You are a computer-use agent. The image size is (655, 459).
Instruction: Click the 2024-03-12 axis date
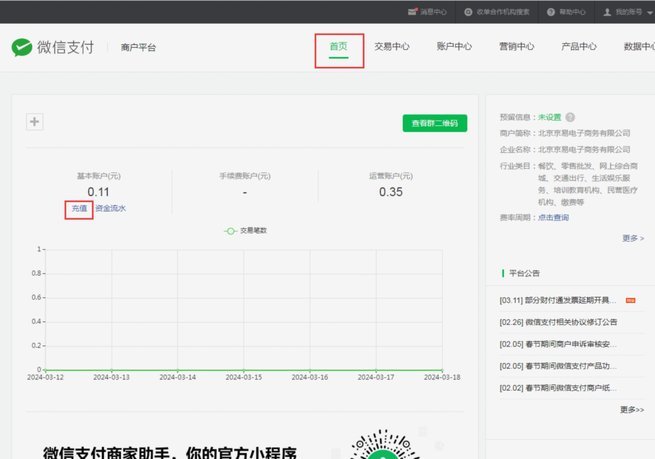45,378
